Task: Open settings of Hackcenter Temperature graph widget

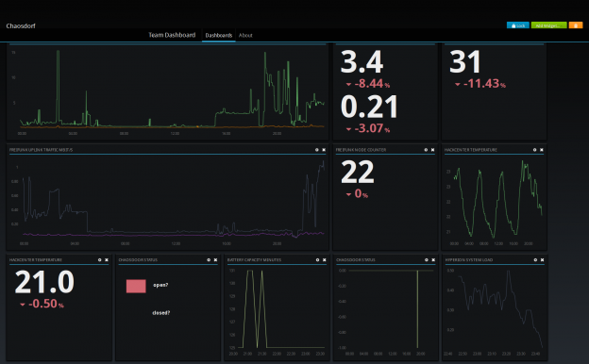Action: coord(534,150)
